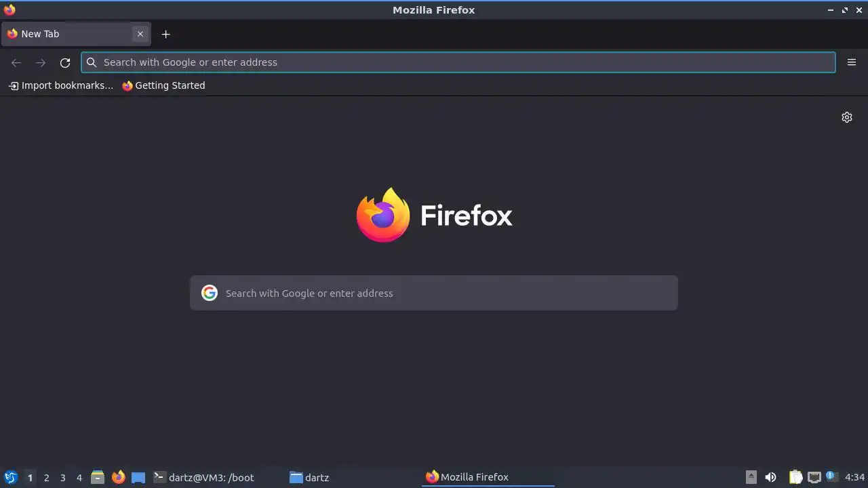Open the clipboard manager tray icon
868x488 pixels.
coord(795,477)
